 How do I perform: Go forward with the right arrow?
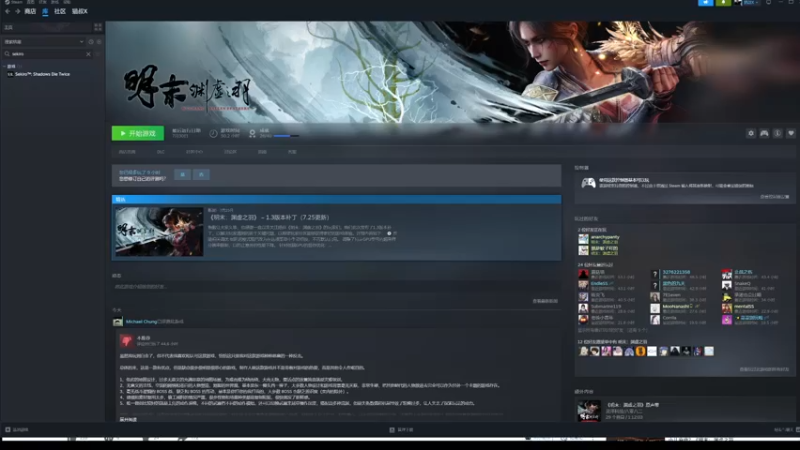tap(17, 11)
